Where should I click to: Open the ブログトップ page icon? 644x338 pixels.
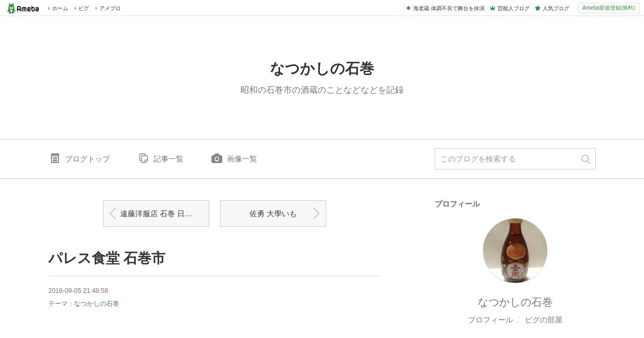pyautogui.click(x=55, y=158)
